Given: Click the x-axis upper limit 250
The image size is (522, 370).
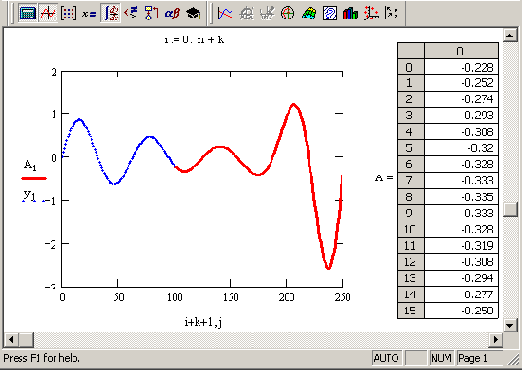Looking at the screenshot, I should [x=343, y=297].
